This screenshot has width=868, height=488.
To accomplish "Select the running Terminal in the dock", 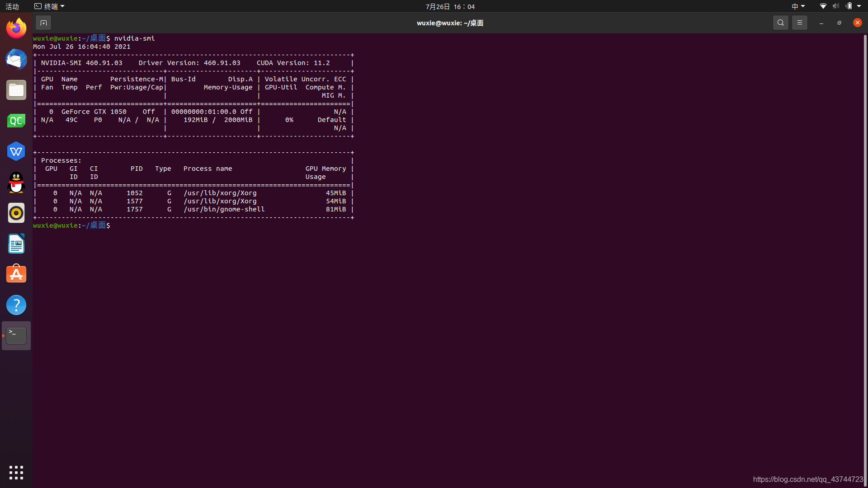I will [x=16, y=335].
